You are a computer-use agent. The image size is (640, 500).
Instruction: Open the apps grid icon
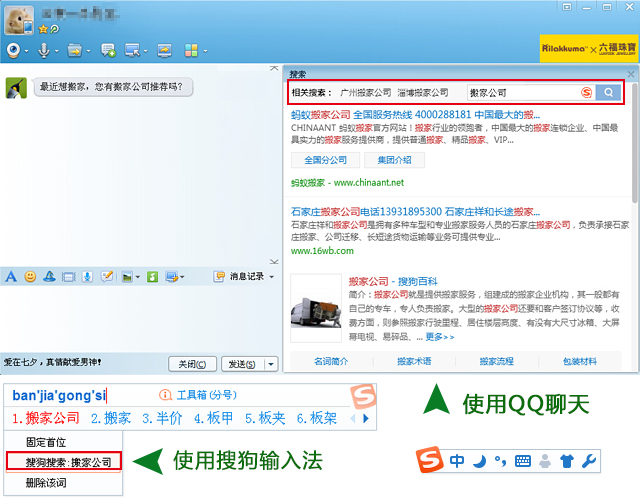(191, 51)
